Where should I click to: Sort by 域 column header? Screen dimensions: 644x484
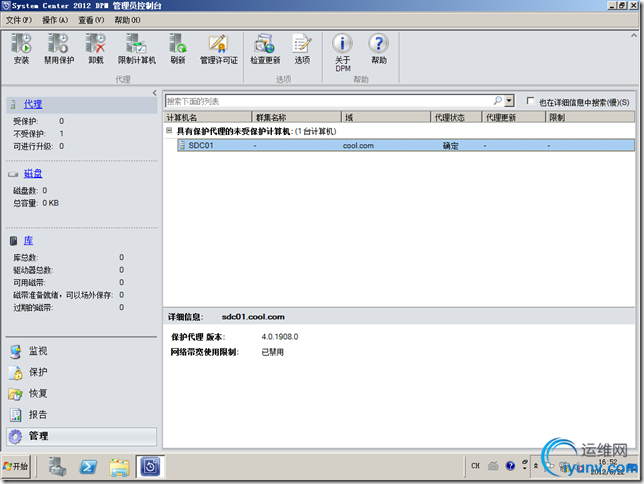386,118
